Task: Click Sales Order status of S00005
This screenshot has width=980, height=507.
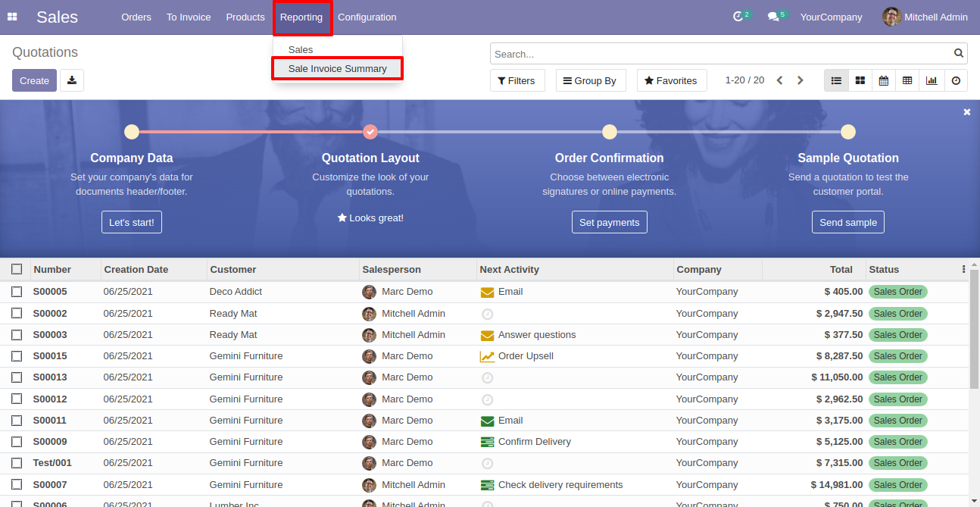Action: (x=898, y=292)
